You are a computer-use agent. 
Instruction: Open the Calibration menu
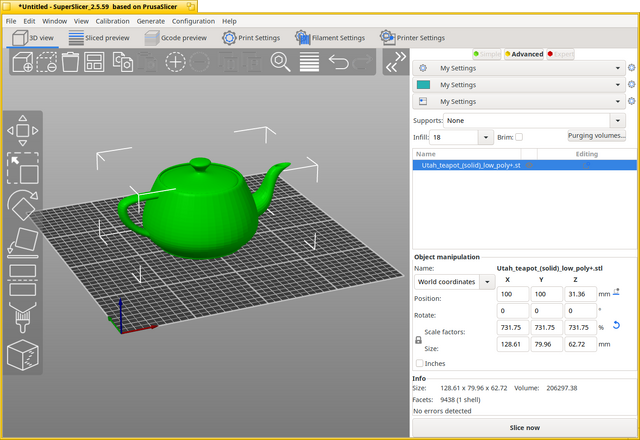click(112, 21)
